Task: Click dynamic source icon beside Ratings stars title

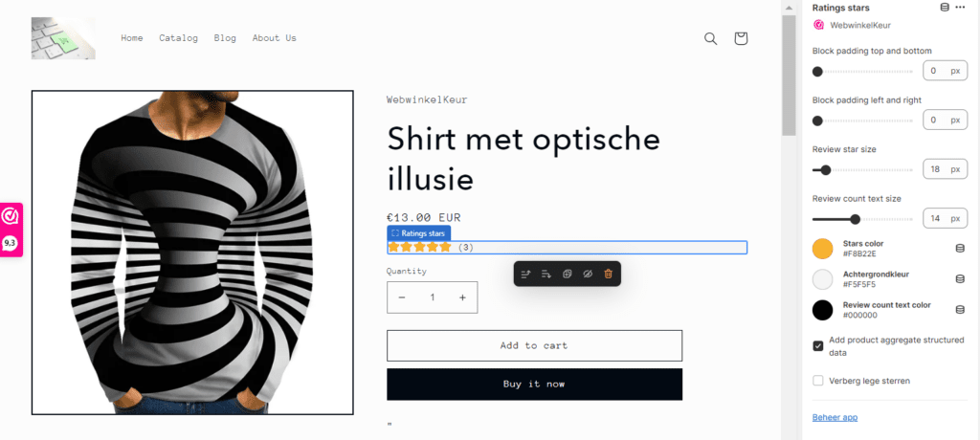Action: coord(945,8)
